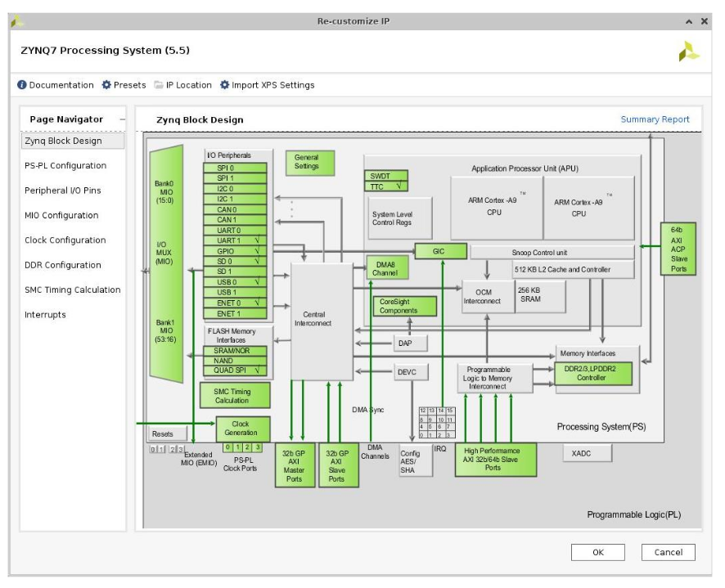Click the Xilinx logo icon at top right

click(689, 51)
